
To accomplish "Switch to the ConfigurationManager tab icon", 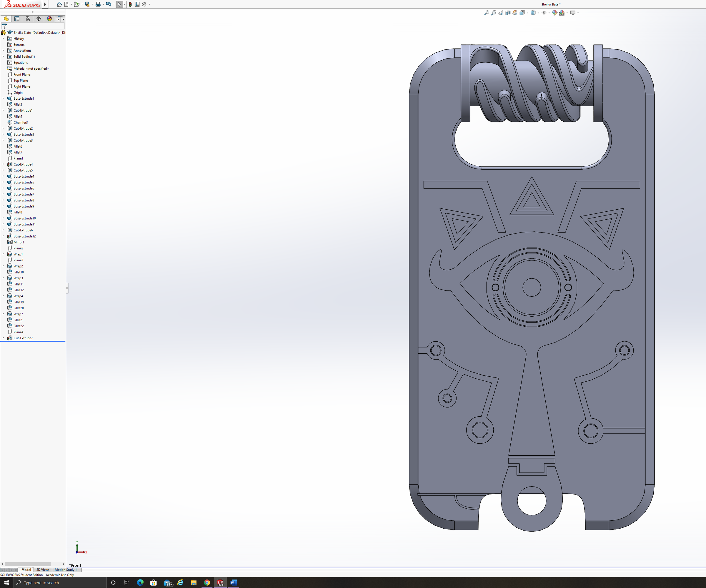I will tap(28, 19).
